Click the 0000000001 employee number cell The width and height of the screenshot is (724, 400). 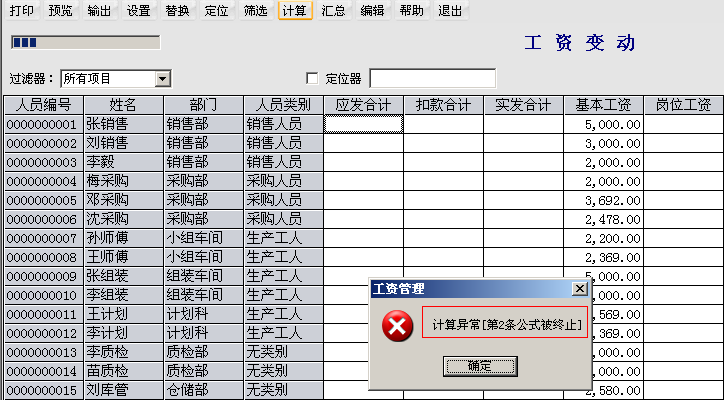pos(44,124)
